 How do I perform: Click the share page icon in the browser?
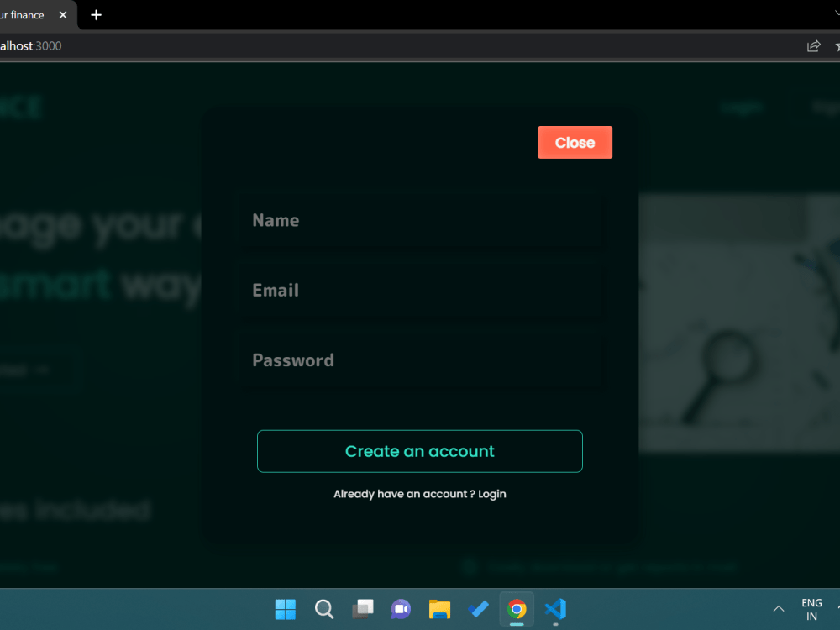[x=813, y=46]
